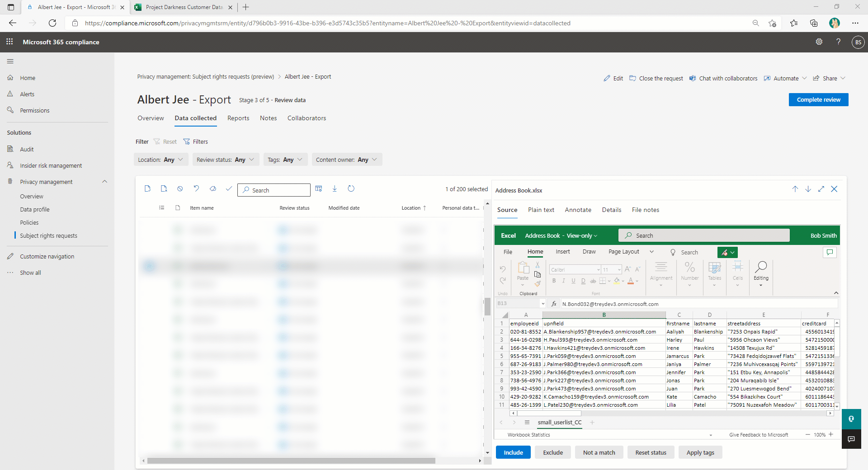Click inside the Search items input field

[276, 190]
